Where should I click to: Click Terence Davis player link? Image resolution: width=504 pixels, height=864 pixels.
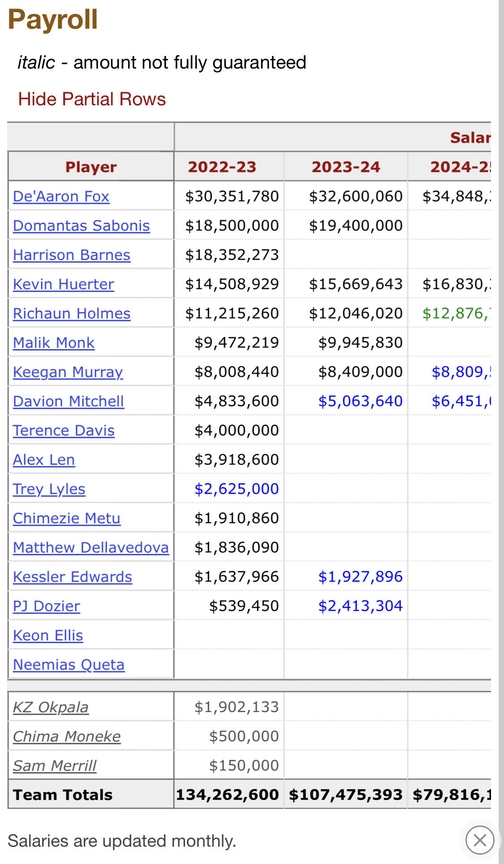64,430
